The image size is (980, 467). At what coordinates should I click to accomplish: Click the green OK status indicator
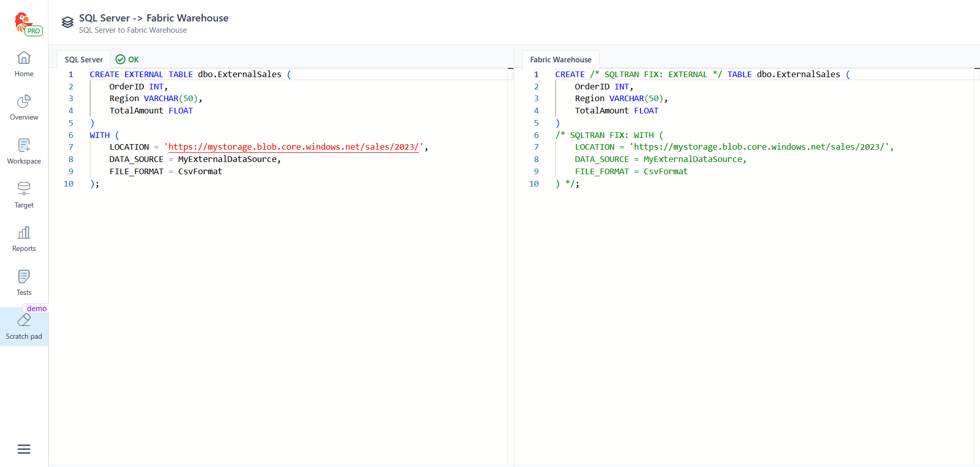pos(128,60)
